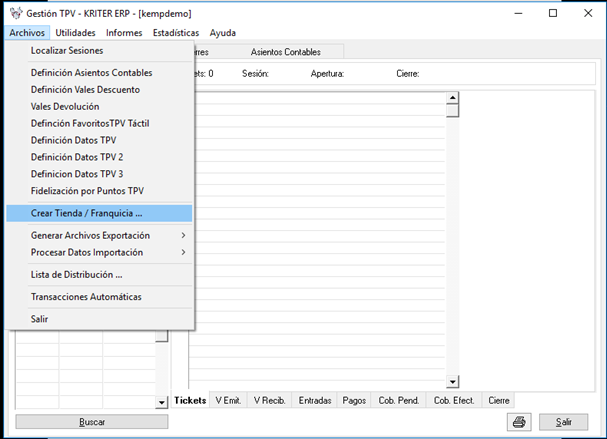Switch to the Asientos Contables tab
This screenshot has width=607, height=439.
(285, 52)
